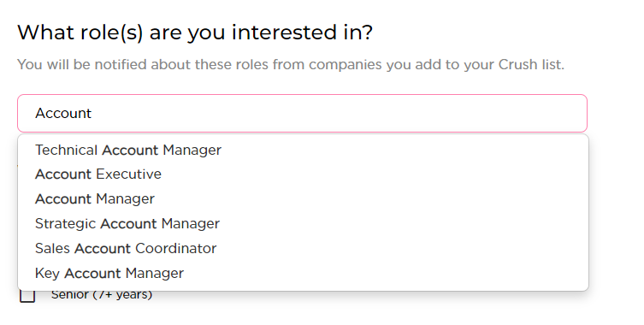Click the Senior (7+ years) label text

(x=102, y=294)
